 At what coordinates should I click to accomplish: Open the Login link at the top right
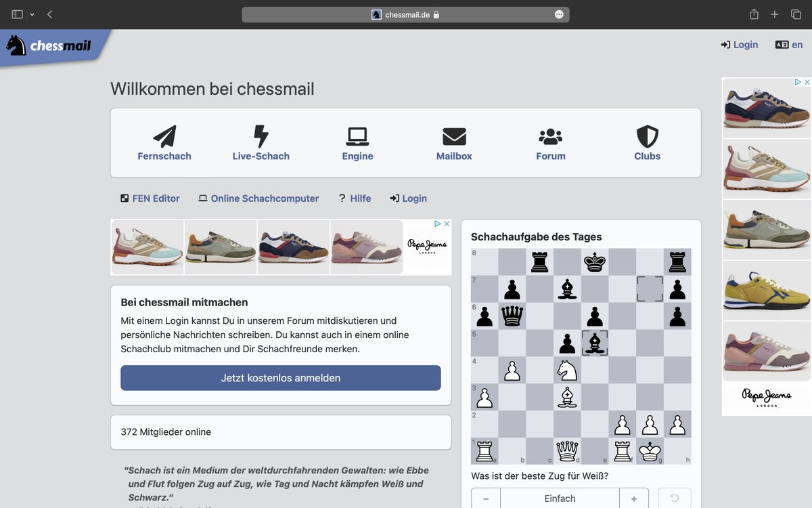740,45
